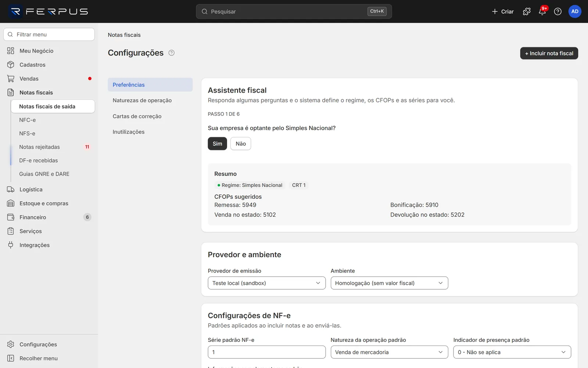Open Notas rejeitadas in sidebar
Screen dimensions: 588x368
(x=53, y=147)
